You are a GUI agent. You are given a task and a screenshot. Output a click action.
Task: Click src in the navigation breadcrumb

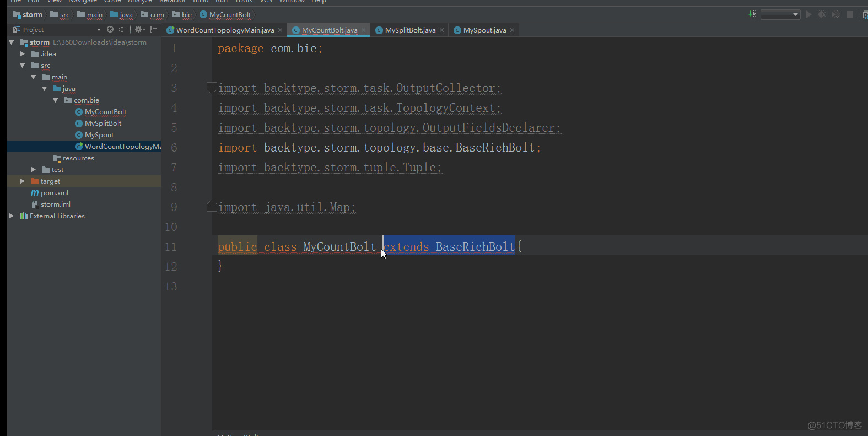click(x=60, y=15)
